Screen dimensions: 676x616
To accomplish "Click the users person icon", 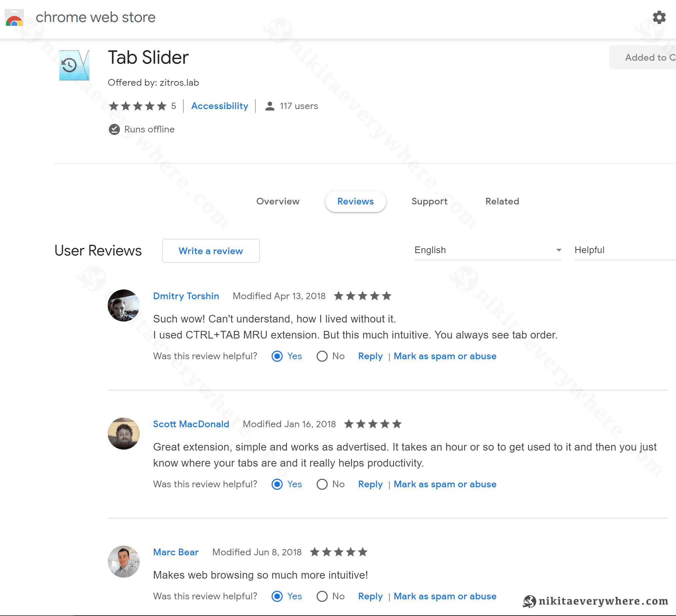I will click(x=269, y=106).
